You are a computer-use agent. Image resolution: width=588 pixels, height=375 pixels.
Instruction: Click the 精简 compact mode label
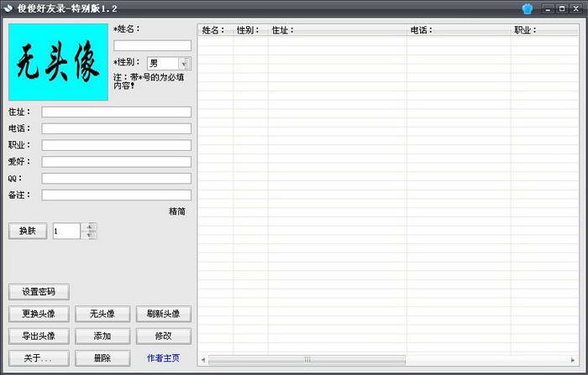pyautogui.click(x=177, y=211)
